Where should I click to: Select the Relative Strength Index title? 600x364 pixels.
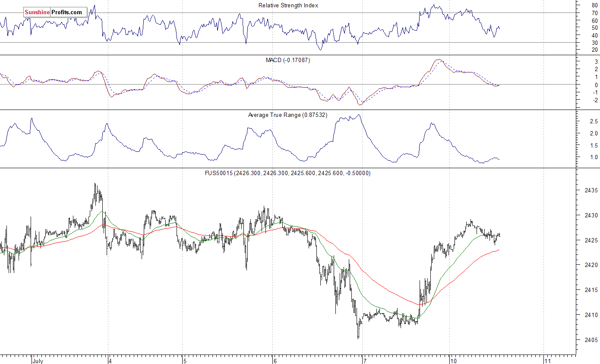[288, 5]
